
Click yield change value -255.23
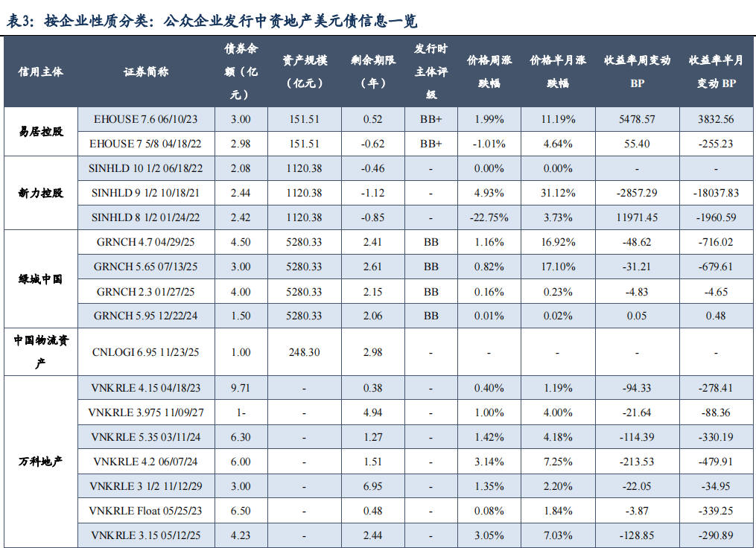[716, 144]
